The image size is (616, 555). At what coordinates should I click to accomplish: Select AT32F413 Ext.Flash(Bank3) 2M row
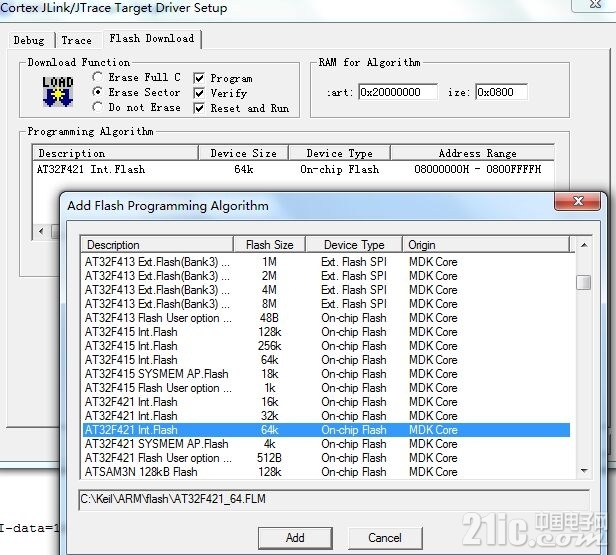326,276
